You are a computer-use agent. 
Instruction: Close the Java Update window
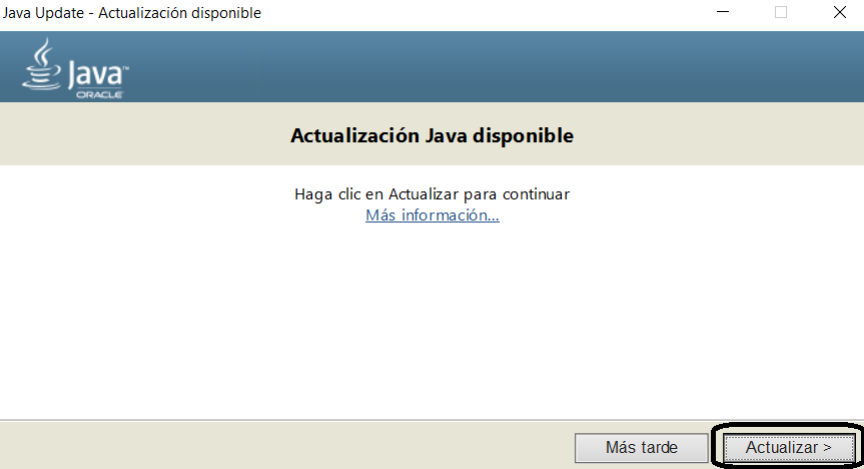[x=839, y=13]
